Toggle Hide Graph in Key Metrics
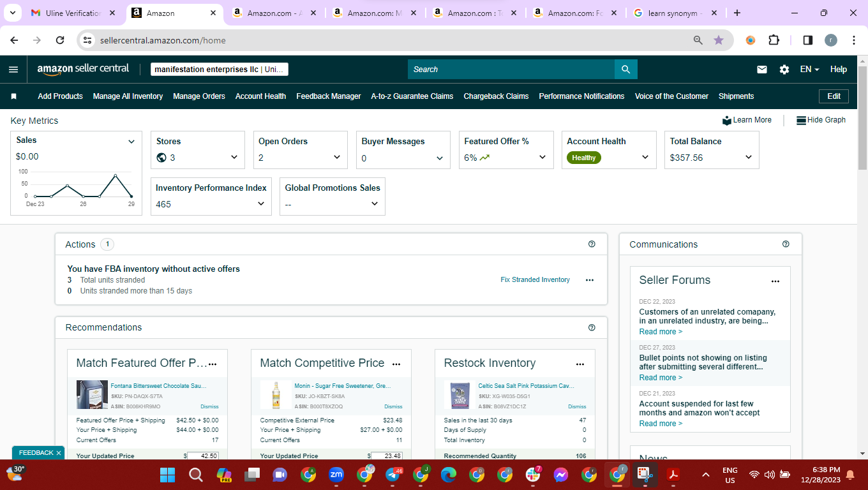The image size is (868, 490). (821, 120)
